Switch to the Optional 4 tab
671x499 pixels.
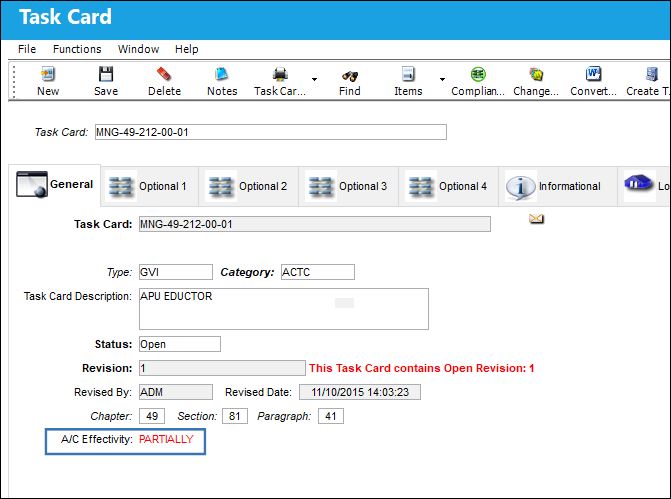(x=448, y=186)
